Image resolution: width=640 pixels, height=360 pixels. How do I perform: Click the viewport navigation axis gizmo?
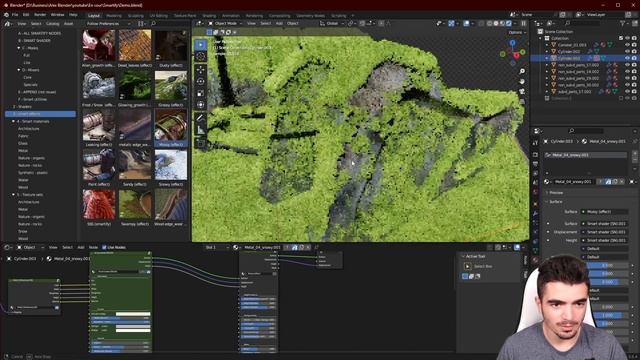coord(513,52)
